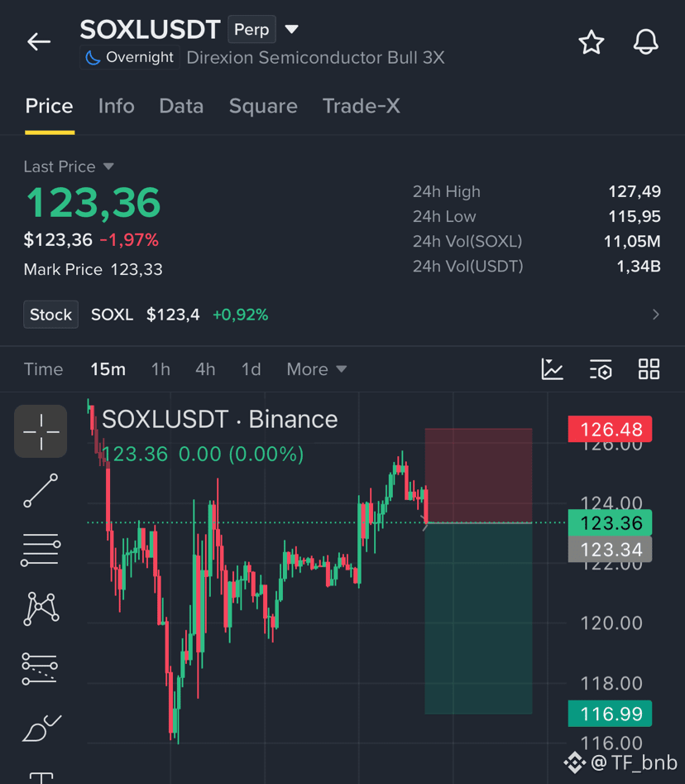Image resolution: width=685 pixels, height=784 pixels.
Task: Select the brush drawing tool
Action: point(41,728)
